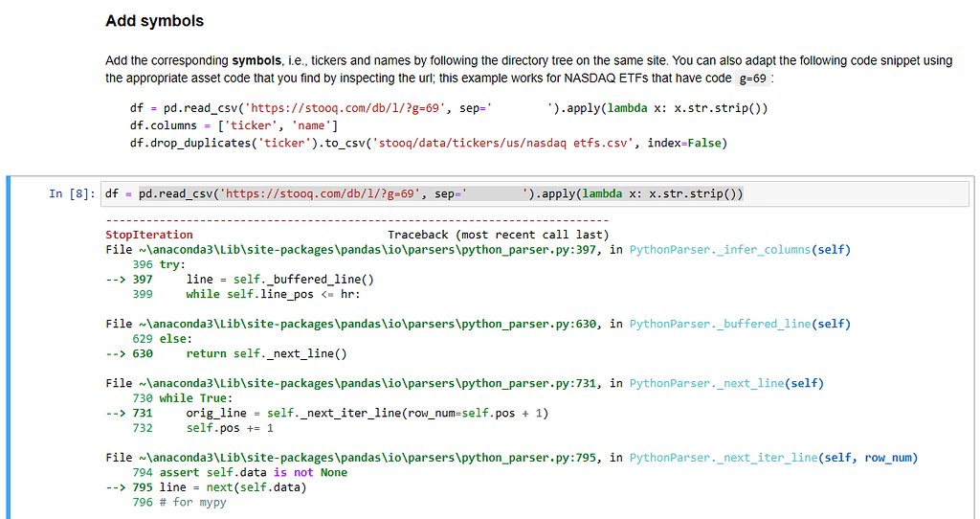Click the lambda expression in cell In [8]
Image resolution: width=980 pixels, height=519 pixels.
(x=660, y=194)
